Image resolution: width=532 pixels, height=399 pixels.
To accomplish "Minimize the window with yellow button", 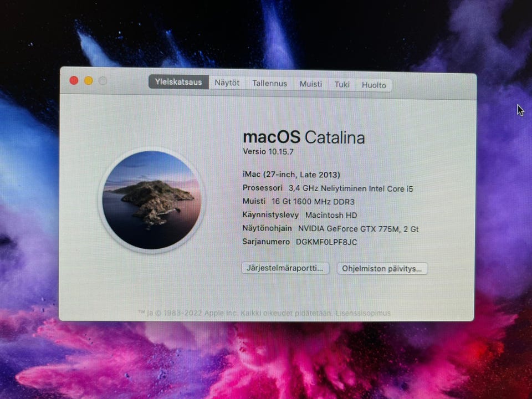I will tap(89, 81).
